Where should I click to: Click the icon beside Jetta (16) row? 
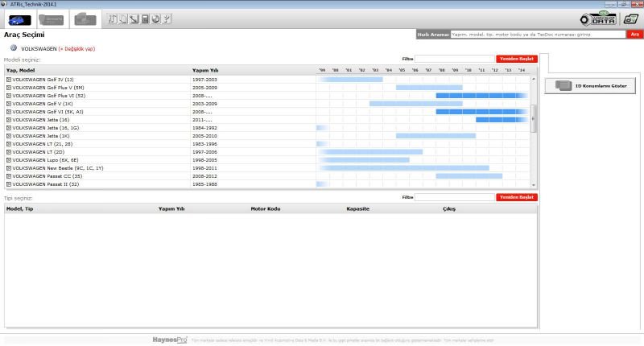[9, 120]
